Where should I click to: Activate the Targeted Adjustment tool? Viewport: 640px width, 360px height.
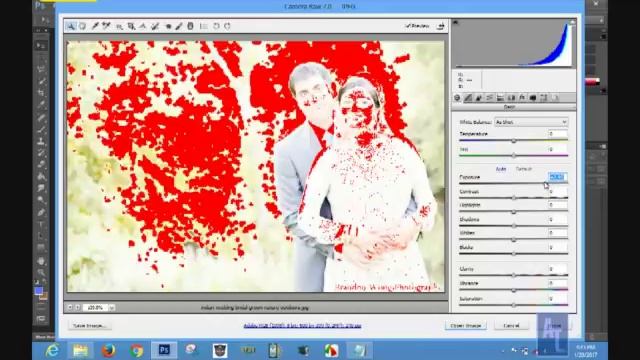click(119, 26)
